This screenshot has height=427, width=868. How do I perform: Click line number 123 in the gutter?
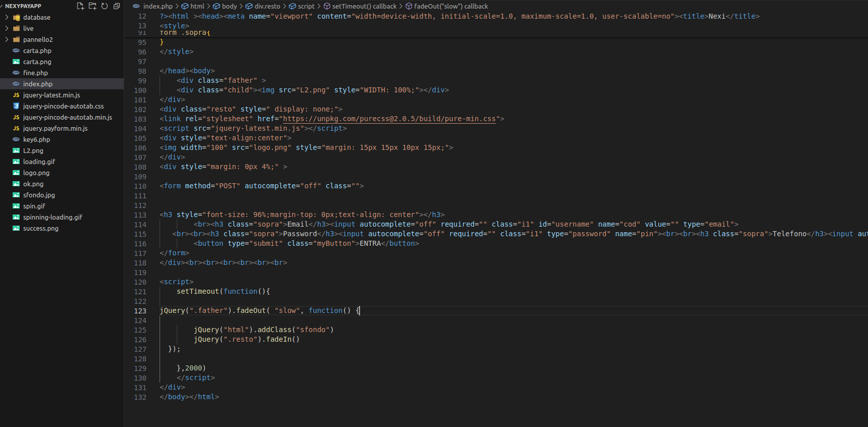point(140,311)
